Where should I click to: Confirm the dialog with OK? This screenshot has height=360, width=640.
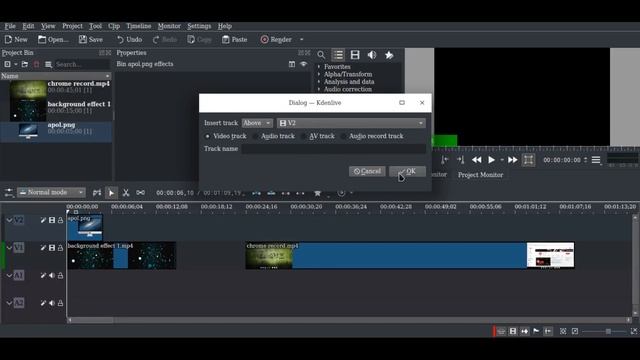[407, 171]
